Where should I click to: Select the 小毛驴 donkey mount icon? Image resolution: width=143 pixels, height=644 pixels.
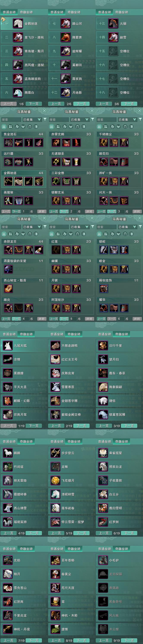pos(103,560)
